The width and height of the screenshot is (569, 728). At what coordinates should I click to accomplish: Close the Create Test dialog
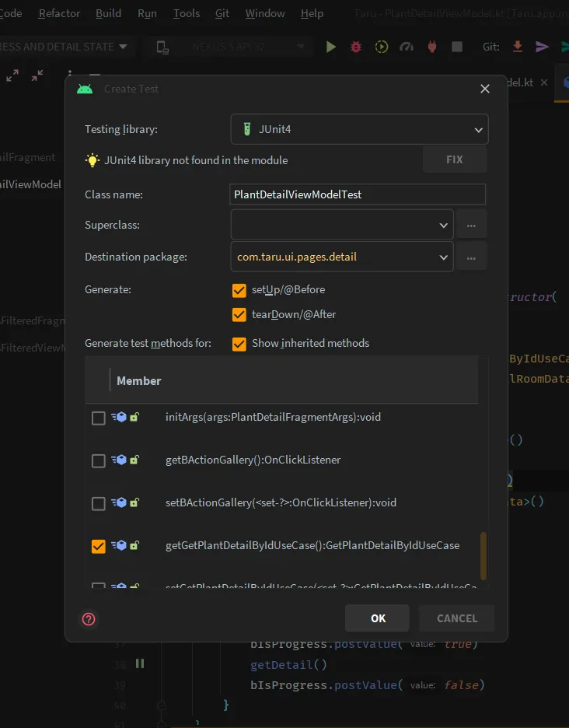point(485,89)
